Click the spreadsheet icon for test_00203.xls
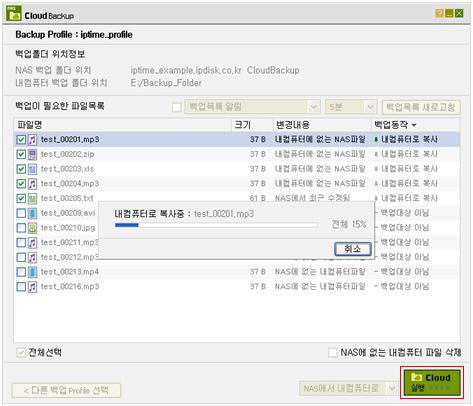 pos(32,169)
